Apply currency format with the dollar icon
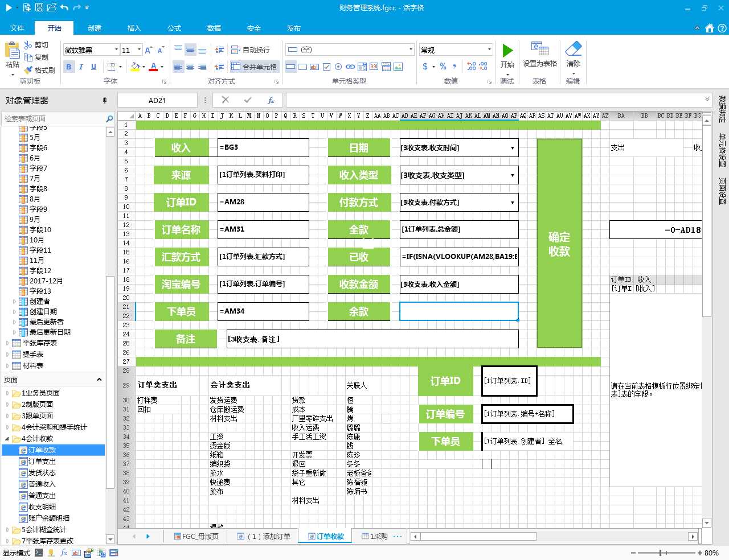This screenshot has width=729, height=560. (x=425, y=67)
